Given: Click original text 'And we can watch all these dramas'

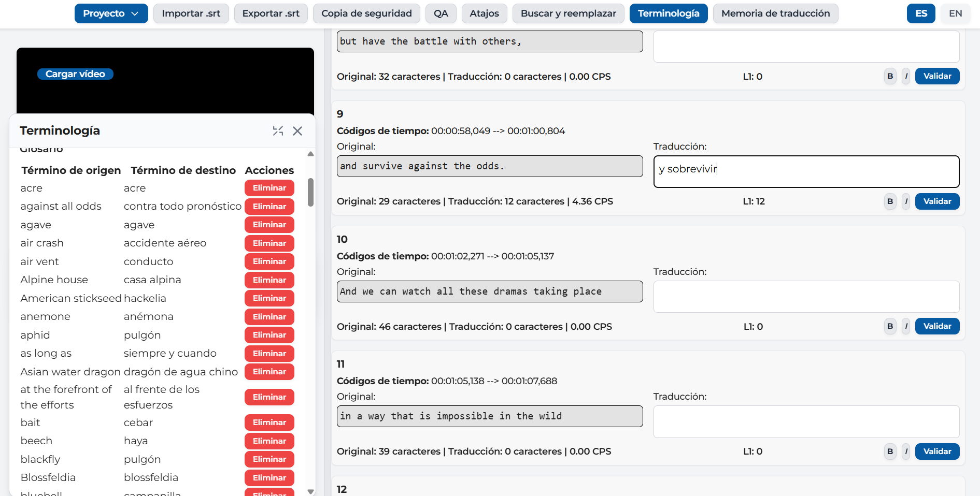Looking at the screenshot, I should tap(490, 291).
